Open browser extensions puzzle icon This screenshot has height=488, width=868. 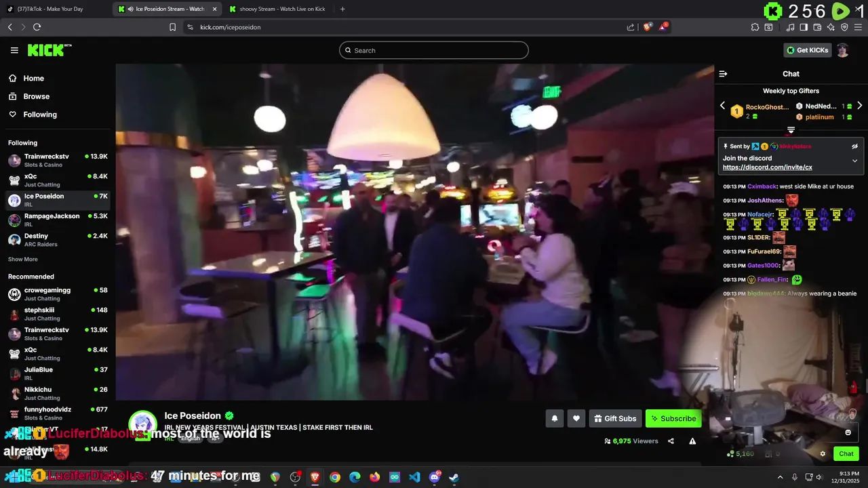(x=755, y=27)
